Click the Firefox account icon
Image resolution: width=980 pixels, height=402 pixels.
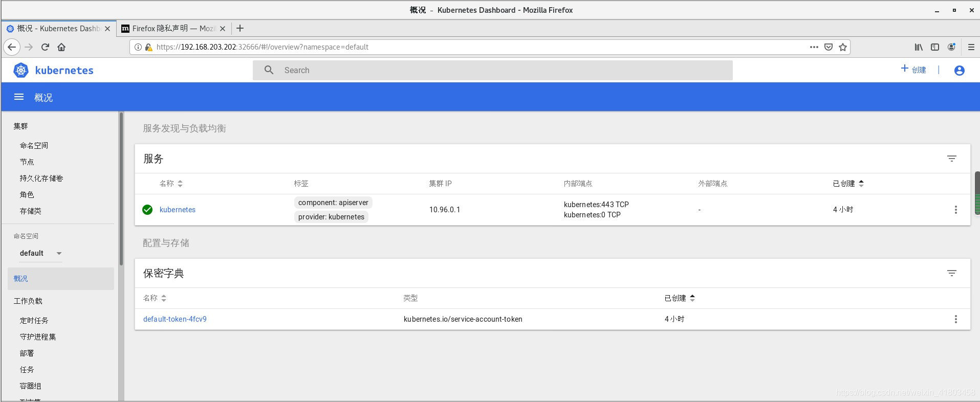click(951, 47)
